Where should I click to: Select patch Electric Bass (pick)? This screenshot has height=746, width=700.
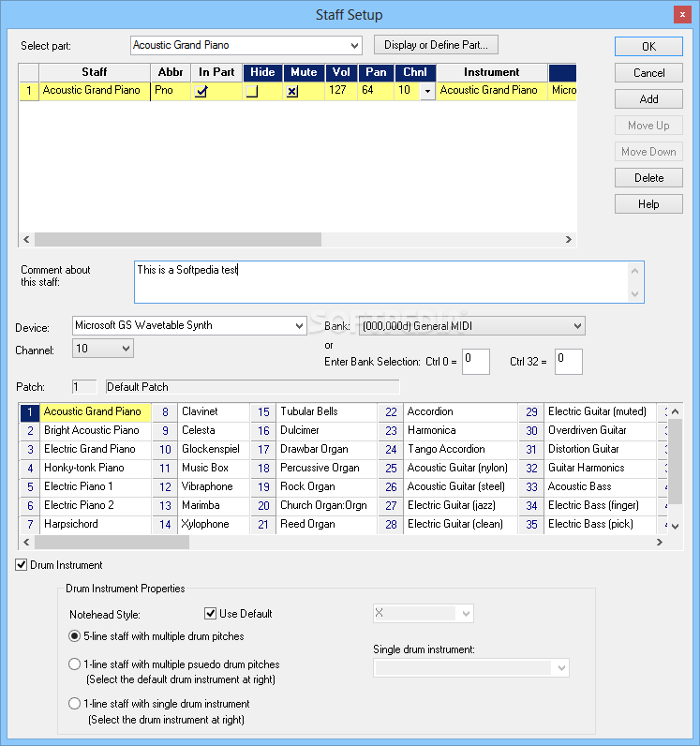[x=600, y=524]
